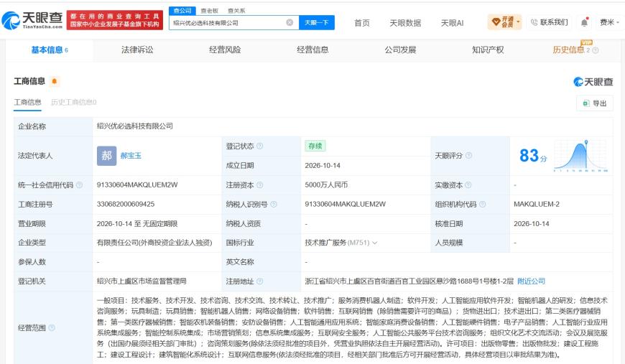Open 天眼AI in top navigation
Screen dimensions: 625x364
pos(452,23)
